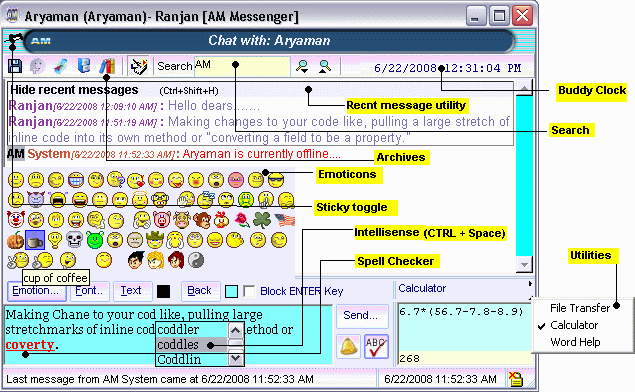The width and height of the screenshot is (635, 392).
Task: Click the Sticky toggle pin icon
Action: click(14, 40)
